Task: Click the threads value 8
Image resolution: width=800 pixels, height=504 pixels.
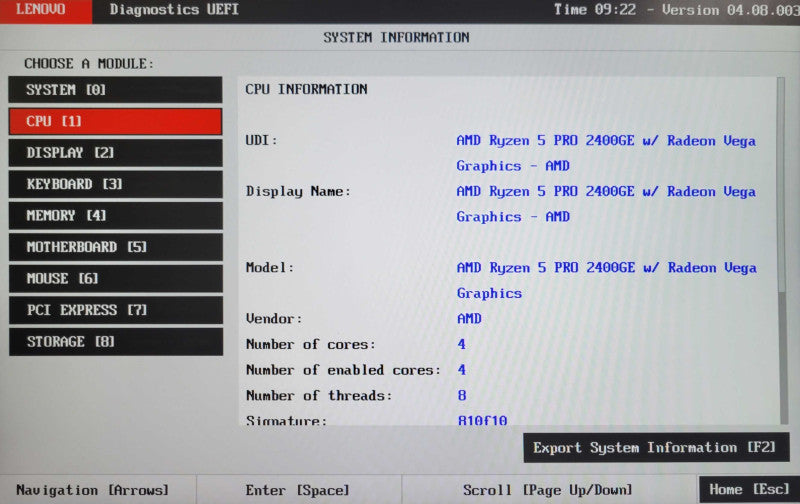Action: click(462, 395)
